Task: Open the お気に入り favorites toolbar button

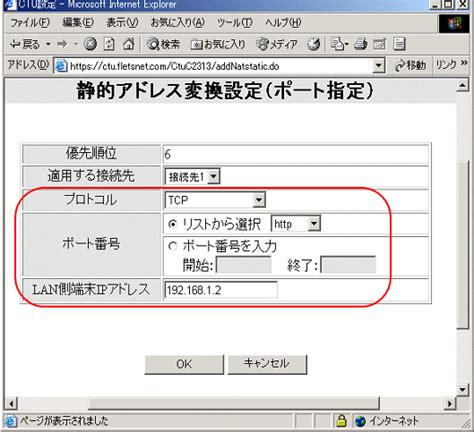Action: (218, 44)
